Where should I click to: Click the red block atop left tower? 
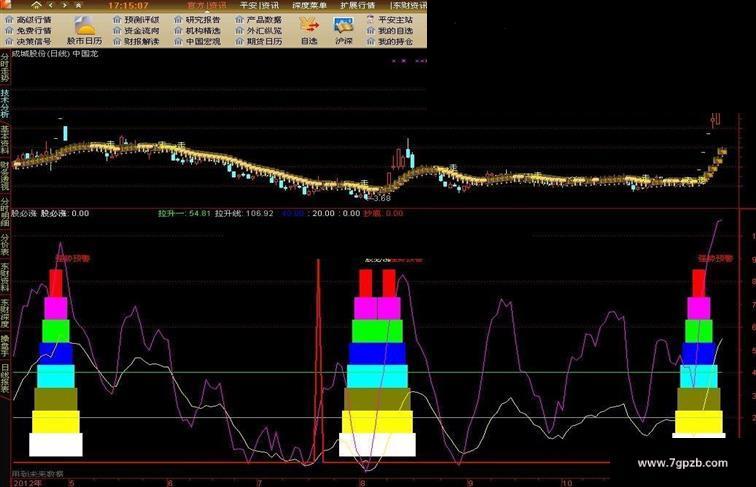click(56, 283)
